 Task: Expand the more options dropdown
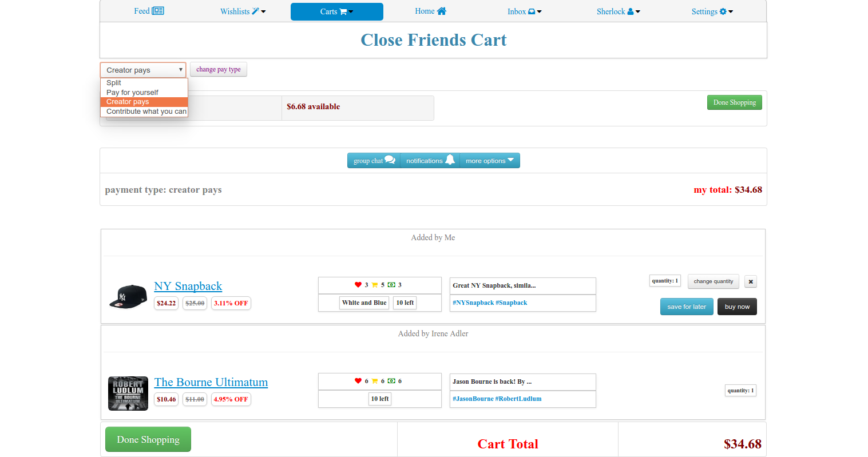[489, 161]
